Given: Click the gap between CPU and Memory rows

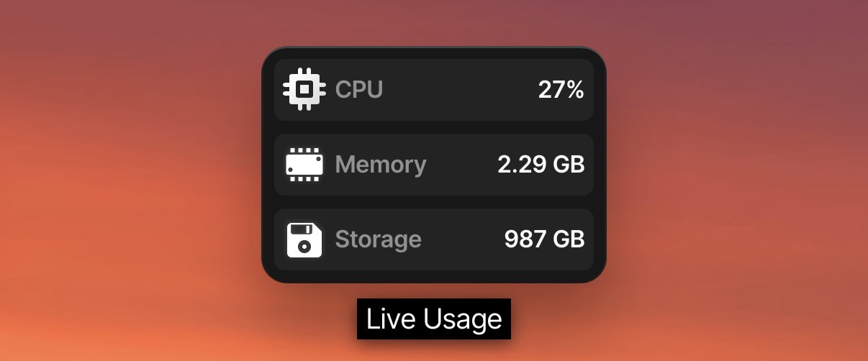Looking at the screenshot, I should tap(434, 127).
